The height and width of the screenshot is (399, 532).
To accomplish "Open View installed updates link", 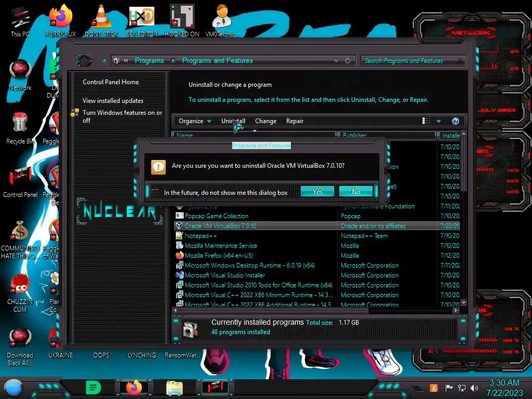I will click(x=113, y=101).
